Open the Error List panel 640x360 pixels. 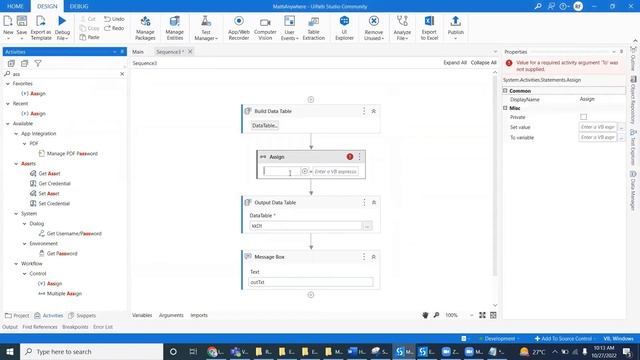(x=103, y=327)
